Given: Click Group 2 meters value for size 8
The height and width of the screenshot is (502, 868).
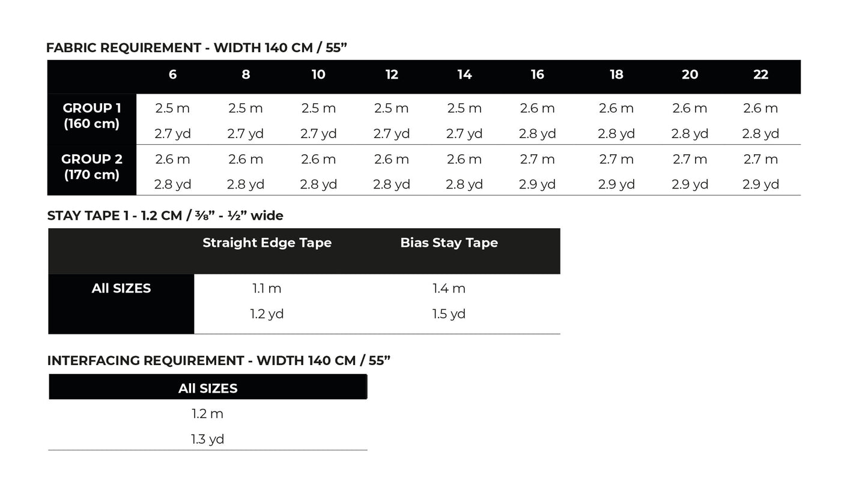Looking at the screenshot, I should tap(246, 160).
